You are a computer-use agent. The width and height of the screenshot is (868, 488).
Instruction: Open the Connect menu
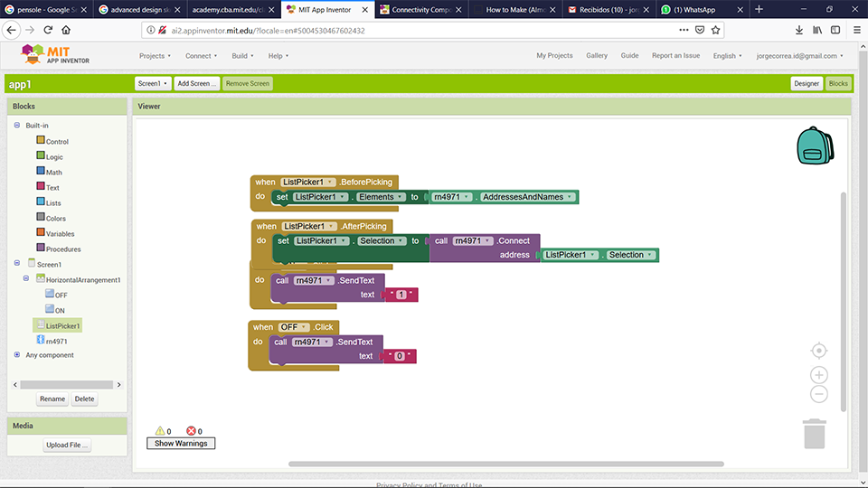pos(201,56)
